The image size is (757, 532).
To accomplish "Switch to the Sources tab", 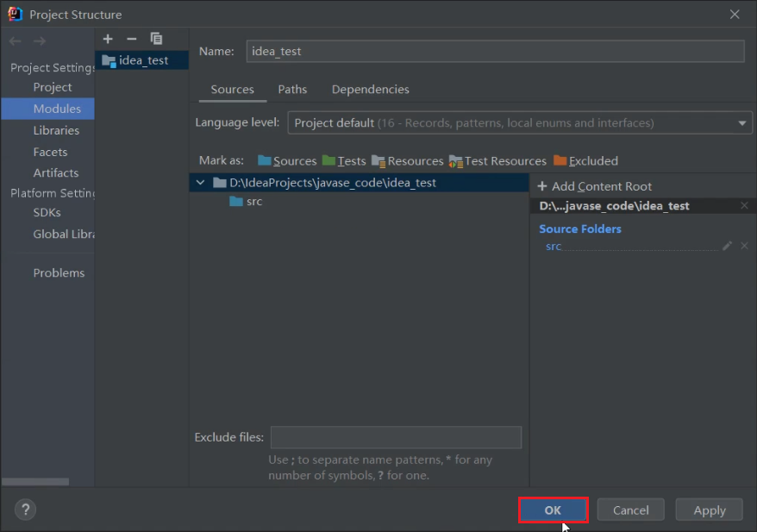I will pyautogui.click(x=232, y=90).
